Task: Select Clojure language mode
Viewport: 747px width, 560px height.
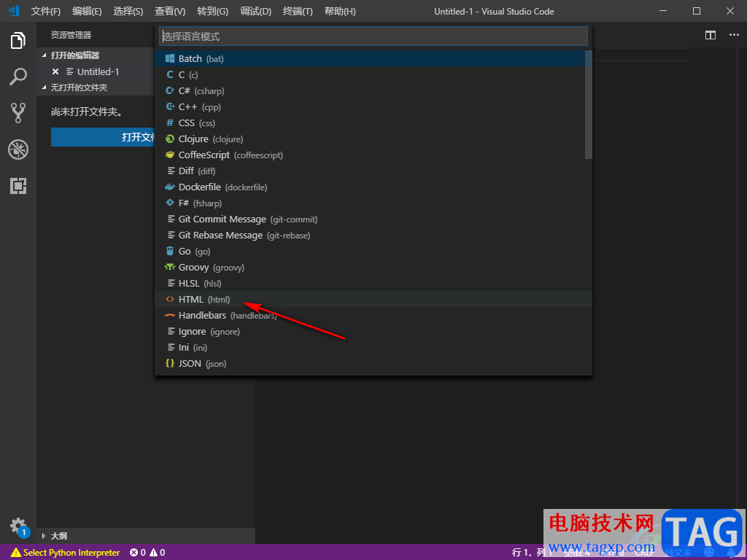Action: point(373,139)
